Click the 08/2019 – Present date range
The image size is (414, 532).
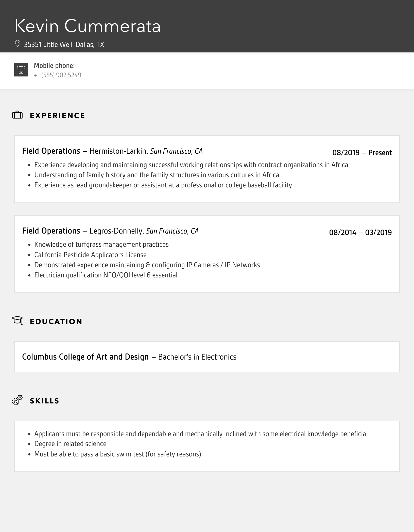tap(362, 153)
